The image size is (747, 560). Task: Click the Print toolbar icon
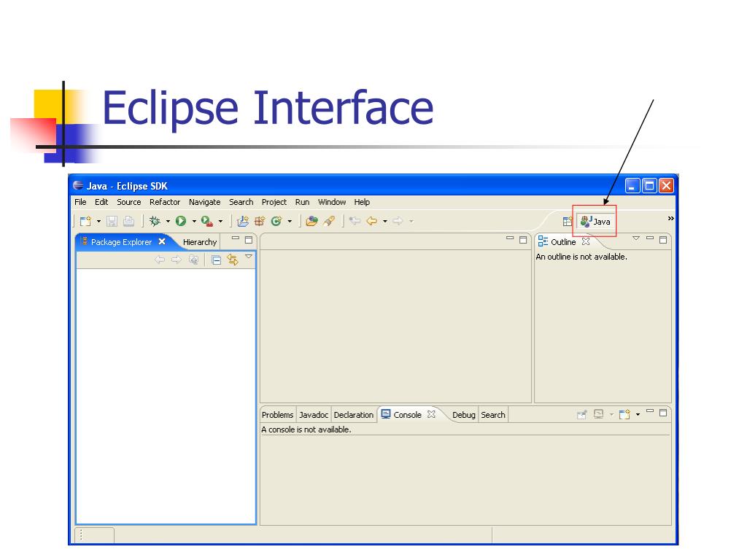(128, 221)
